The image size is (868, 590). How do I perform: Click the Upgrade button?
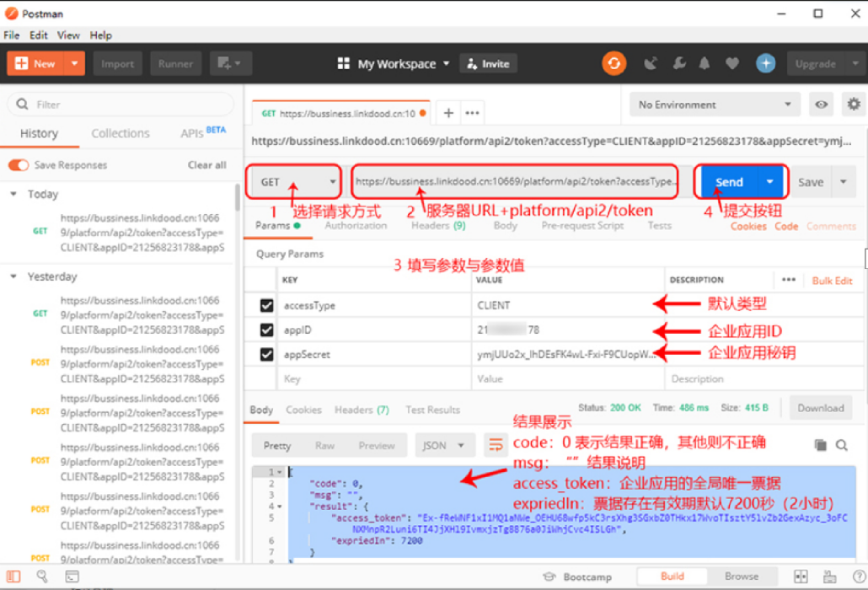(x=816, y=64)
